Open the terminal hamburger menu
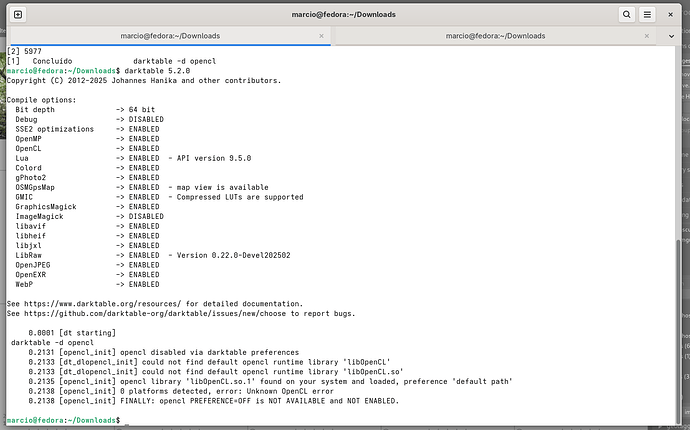This screenshot has width=690, height=430. [647, 15]
